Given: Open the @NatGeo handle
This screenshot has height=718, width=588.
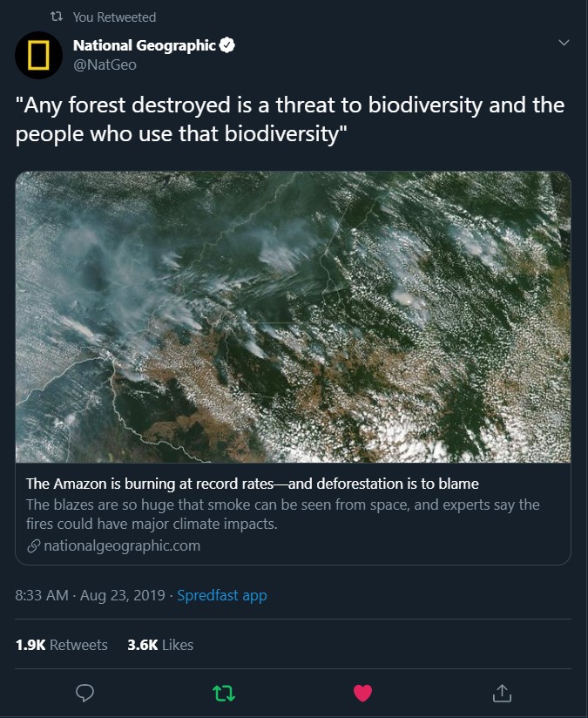Looking at the screenshot, I should pyautogui.click(x=105, y=64).
